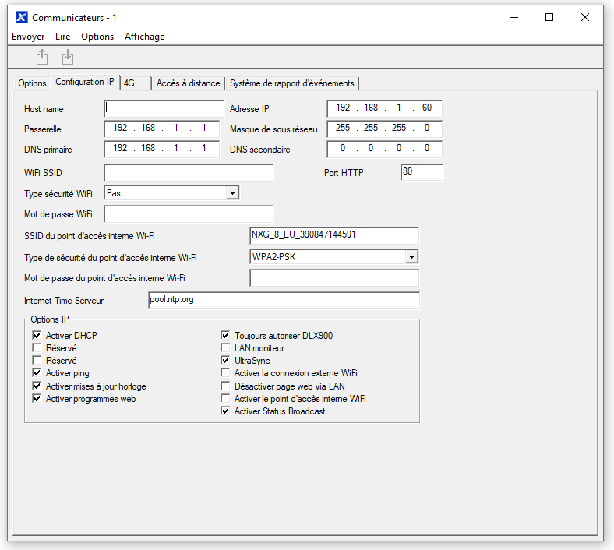The width and height of the screenshot is (614, 550).
Task: Click the send (upload) toolbar icon
Action: [43, 57]
